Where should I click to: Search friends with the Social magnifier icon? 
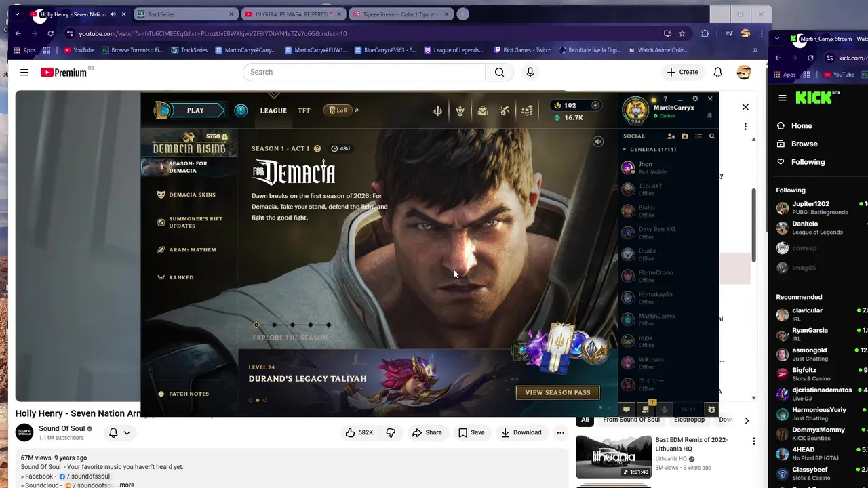712,136
